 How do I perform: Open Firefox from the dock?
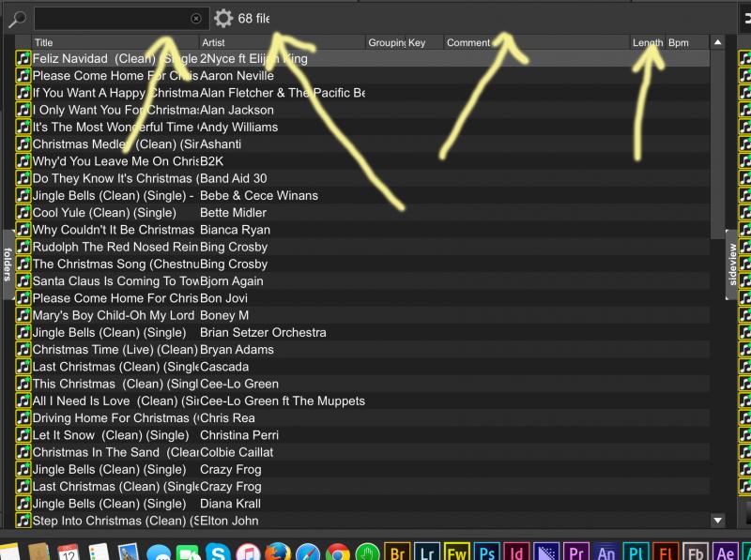pyautogui.click(x=277, y=552)
